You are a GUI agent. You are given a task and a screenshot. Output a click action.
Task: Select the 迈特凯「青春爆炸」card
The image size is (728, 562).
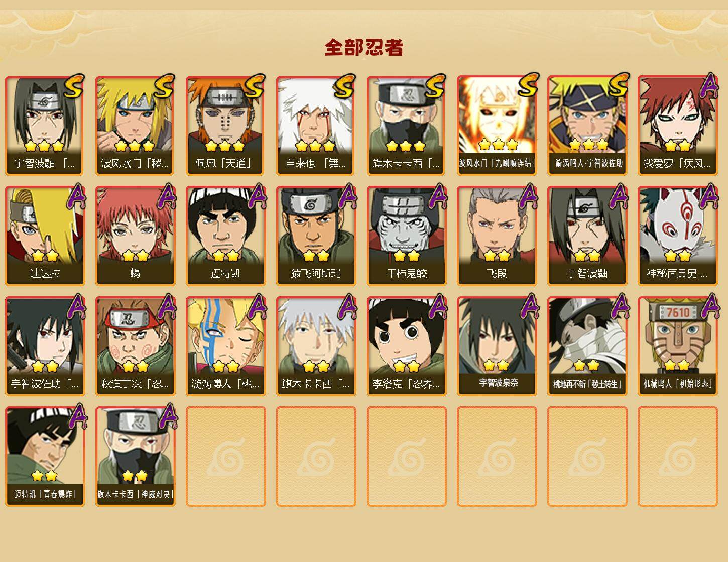[45, 457]
